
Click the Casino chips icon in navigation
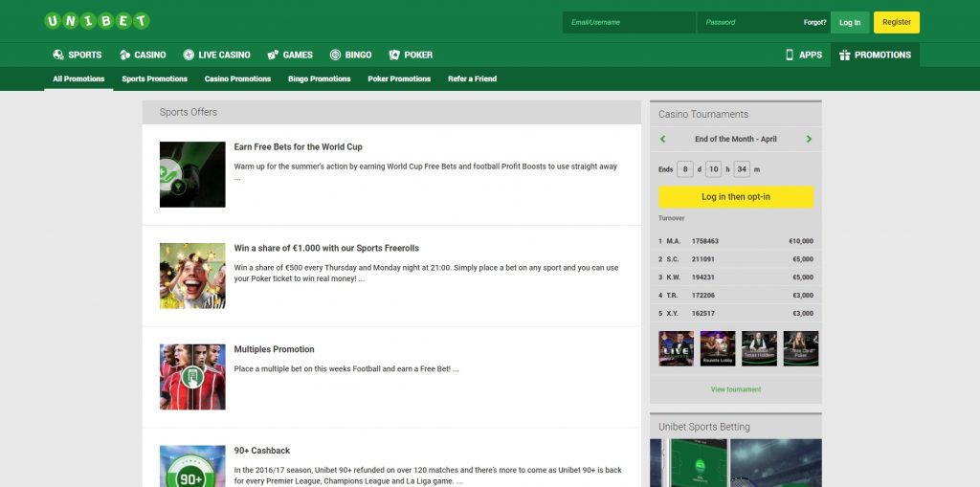(x=125, y=55)
